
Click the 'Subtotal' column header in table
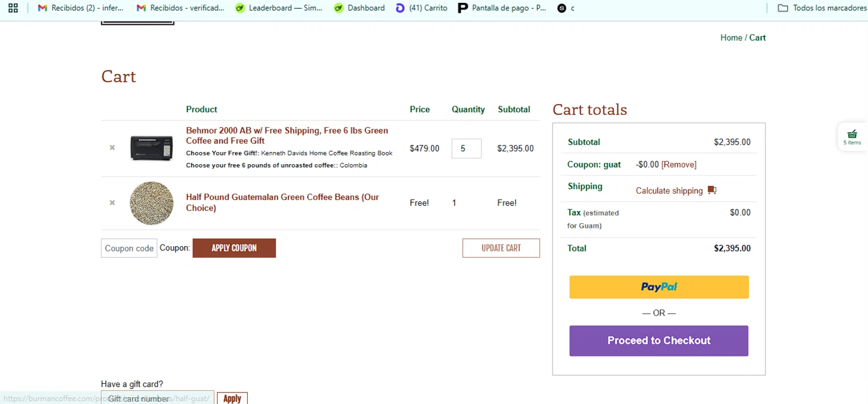[x=514, y=109]
